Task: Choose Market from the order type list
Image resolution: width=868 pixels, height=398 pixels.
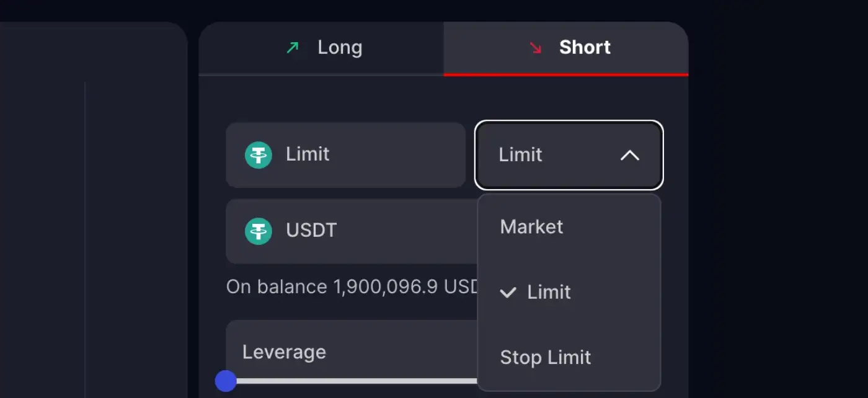Action: click(x=531, y=227)
